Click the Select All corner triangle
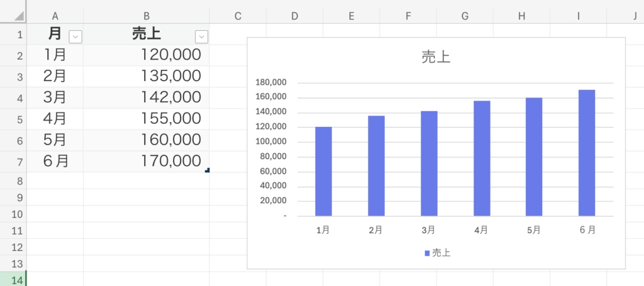 point(19,16)
